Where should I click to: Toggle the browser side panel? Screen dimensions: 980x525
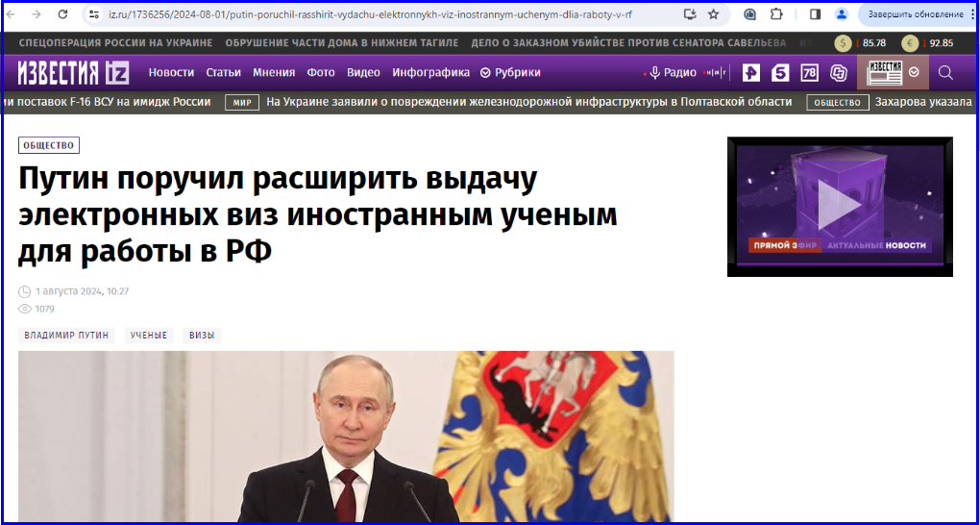[815, 14]
